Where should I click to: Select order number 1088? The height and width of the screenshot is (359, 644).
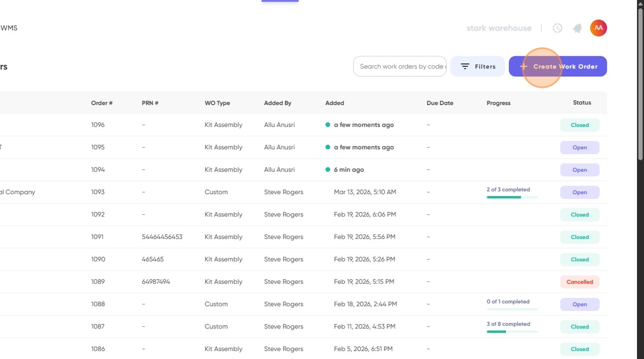click(98, 304)
